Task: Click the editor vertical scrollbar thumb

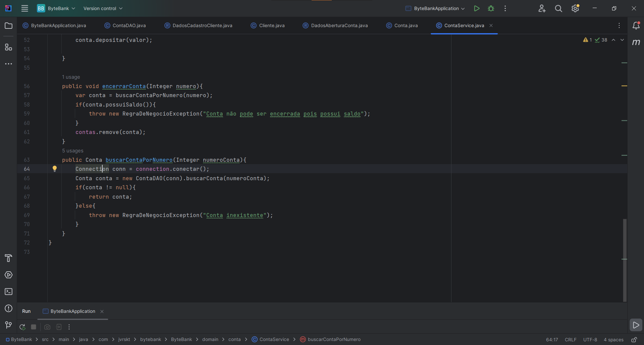Action: [x=625, y=260]
